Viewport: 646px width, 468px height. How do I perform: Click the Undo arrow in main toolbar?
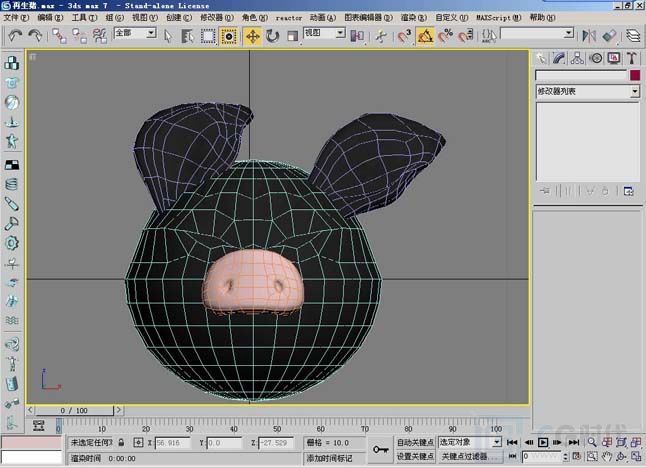[x=15, y=36]
